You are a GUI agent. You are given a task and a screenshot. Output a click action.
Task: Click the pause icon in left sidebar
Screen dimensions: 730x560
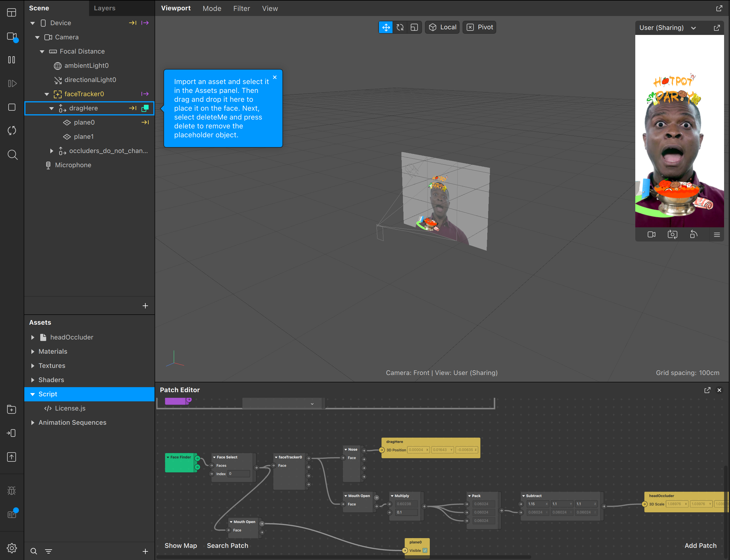click(12, 60)
